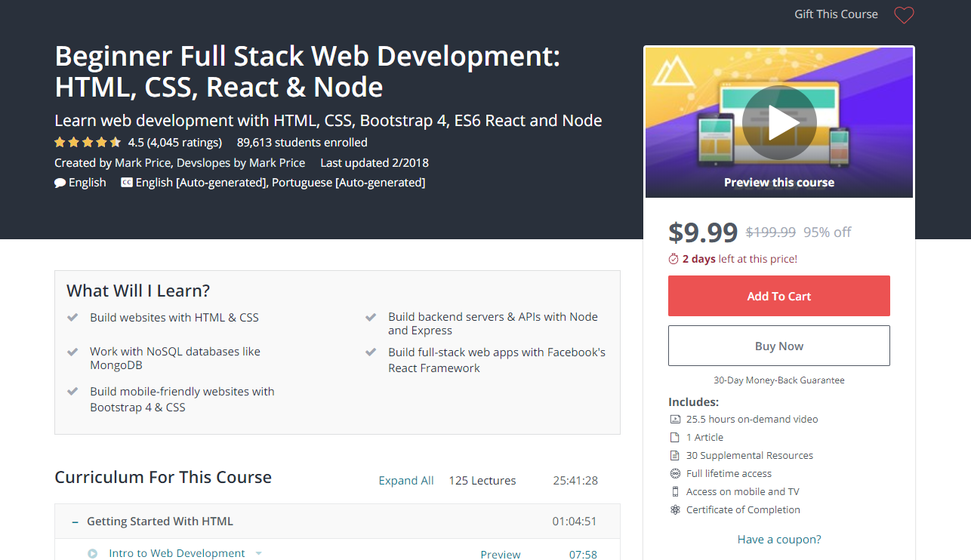Screen dimensions: 971x560
Task: Click Preview link for Intro lecture
Action: click(501, 554)
